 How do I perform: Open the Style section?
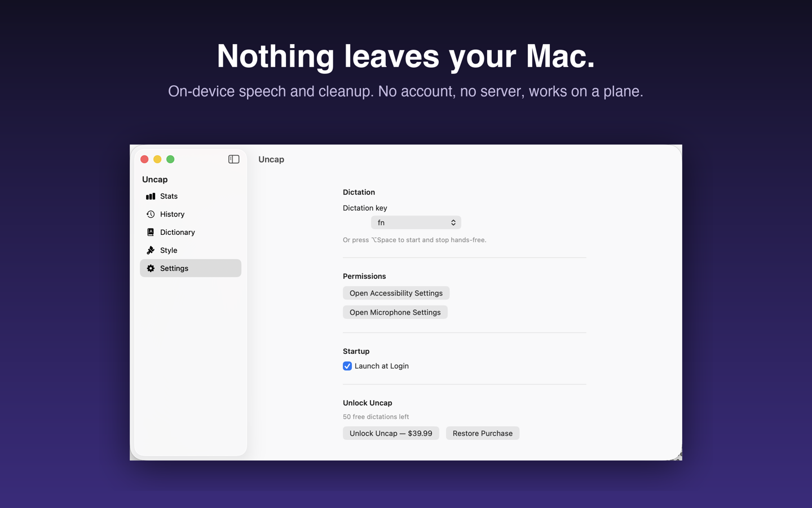(x=191, y=250)
